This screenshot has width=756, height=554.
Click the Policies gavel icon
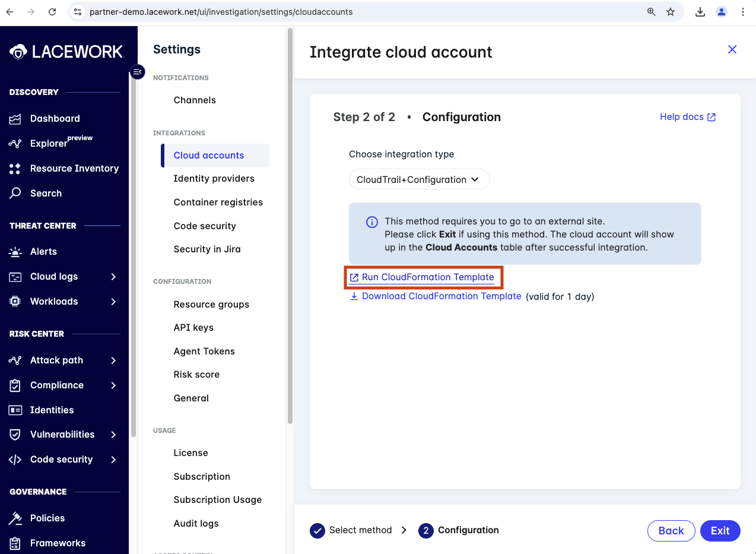15,518
